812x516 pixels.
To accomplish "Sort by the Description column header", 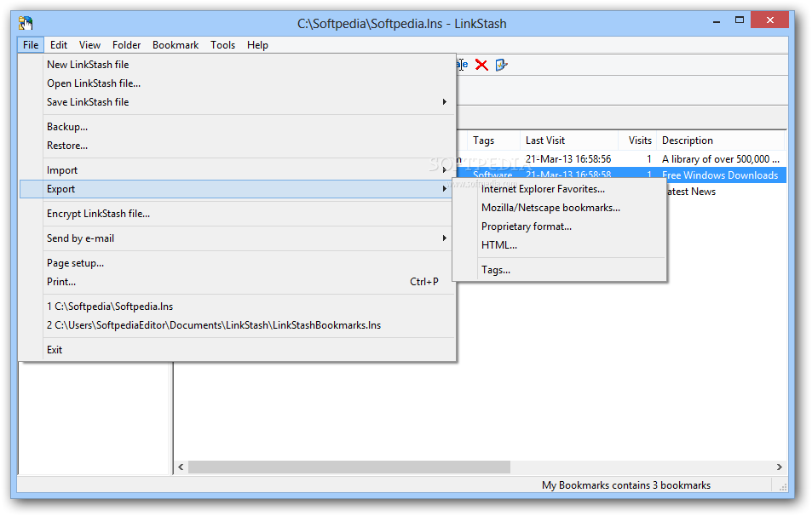I will (721, 140).
